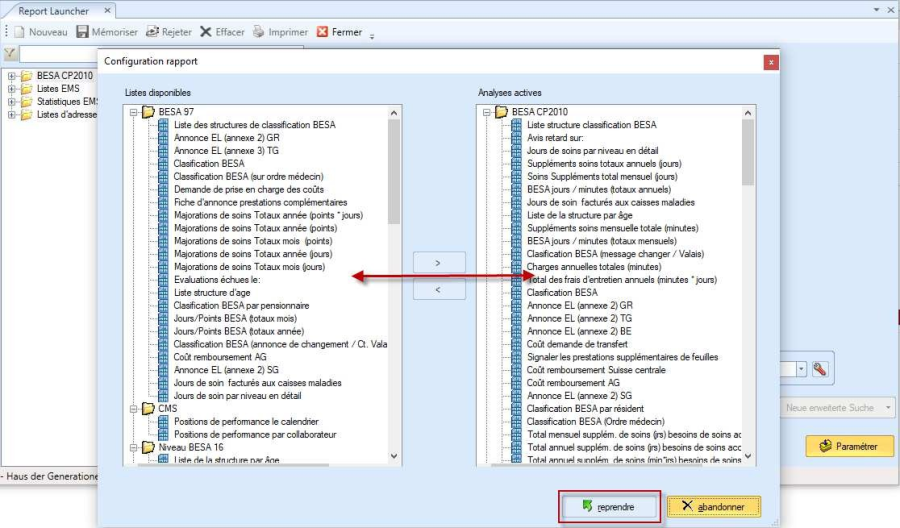
Task: Click the Paramétrer button
Action: coord(849,446)
